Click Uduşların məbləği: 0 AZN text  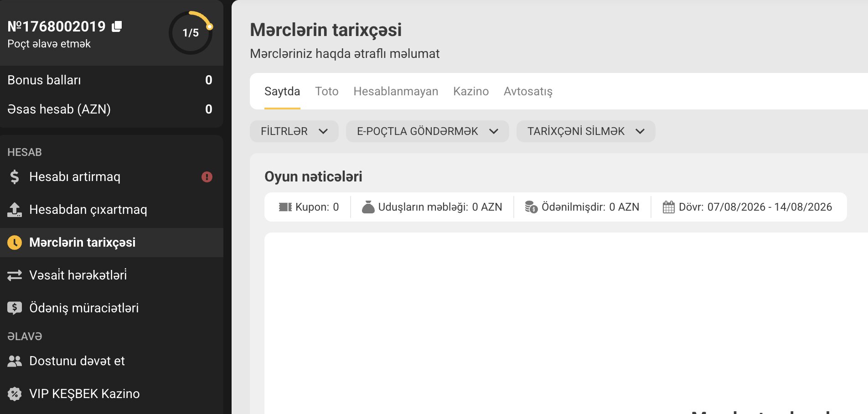[x=440, y=207]
